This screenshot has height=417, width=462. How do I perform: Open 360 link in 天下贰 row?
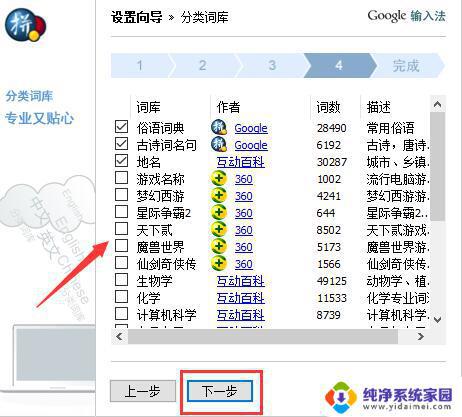244,230
